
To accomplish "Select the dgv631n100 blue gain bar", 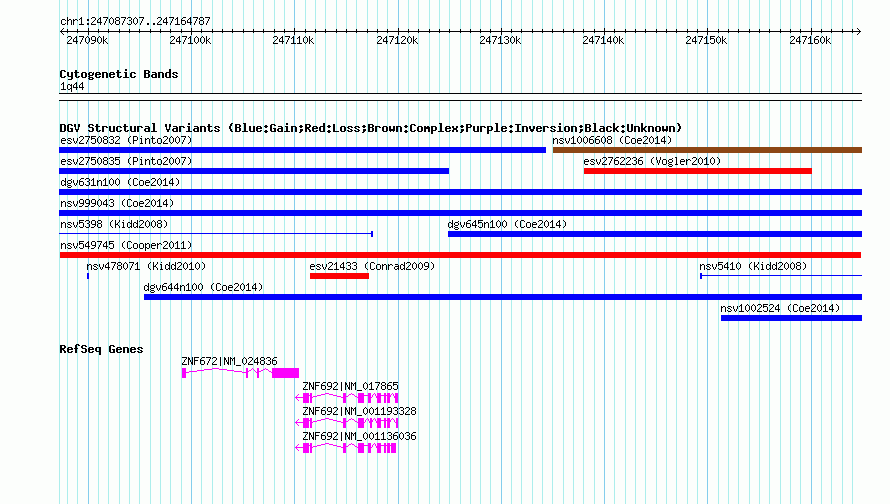I will pyautogui.click(x=460, y=192).
